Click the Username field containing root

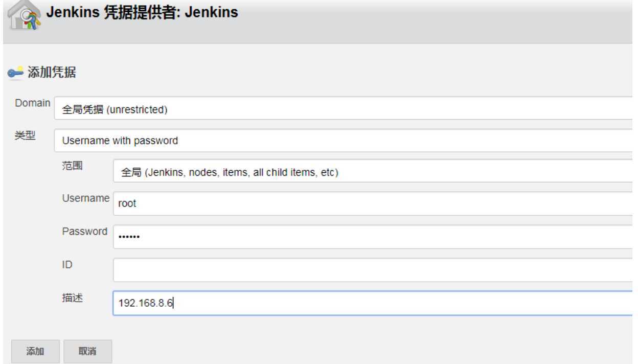pyautogui.click(x=373, y=203)
